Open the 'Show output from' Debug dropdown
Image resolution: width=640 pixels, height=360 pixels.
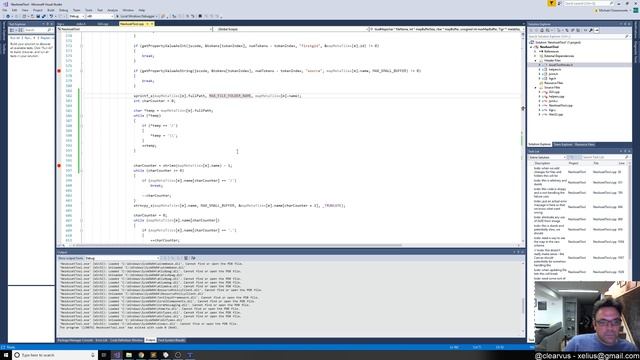[122, 258]
